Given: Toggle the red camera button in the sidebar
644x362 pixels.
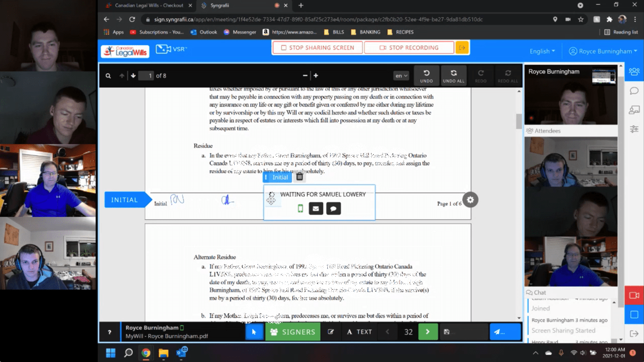Looking at the screenshot, I should coord(634,295).
